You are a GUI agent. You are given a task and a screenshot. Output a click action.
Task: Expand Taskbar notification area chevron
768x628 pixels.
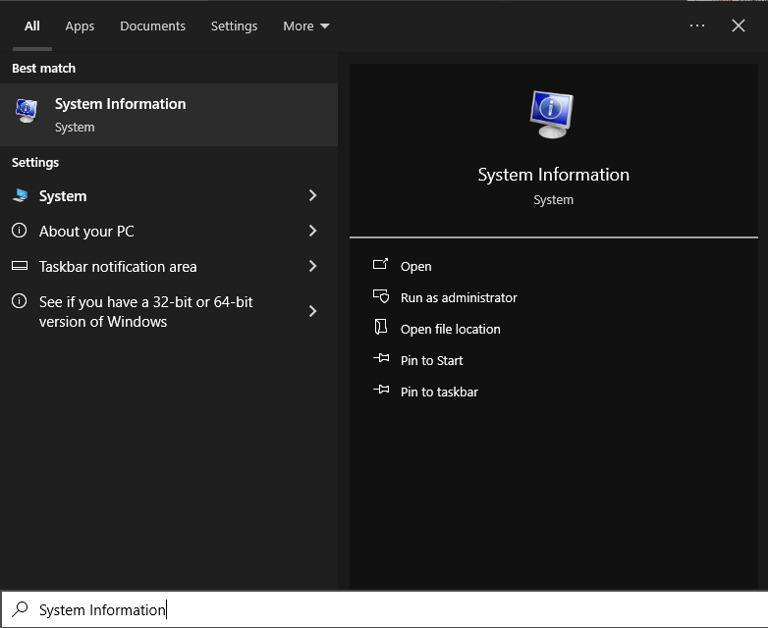312,266
